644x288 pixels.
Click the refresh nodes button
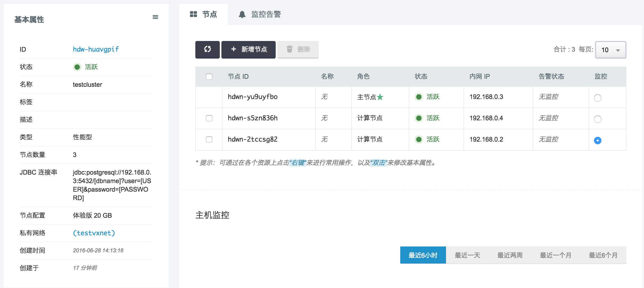pyautogui.click(x=208, y=50)
